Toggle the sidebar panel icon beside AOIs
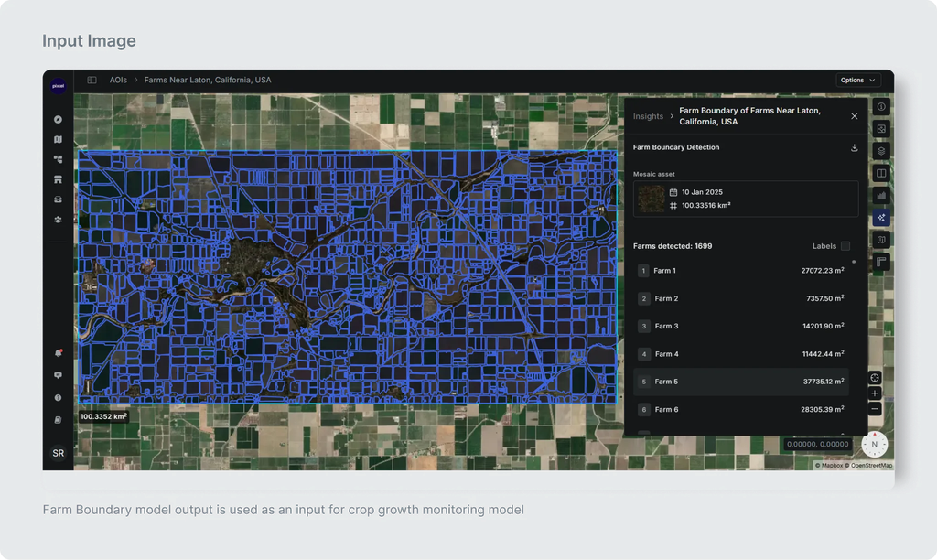The width and height of the screenshot is (937, 560). 92,81
